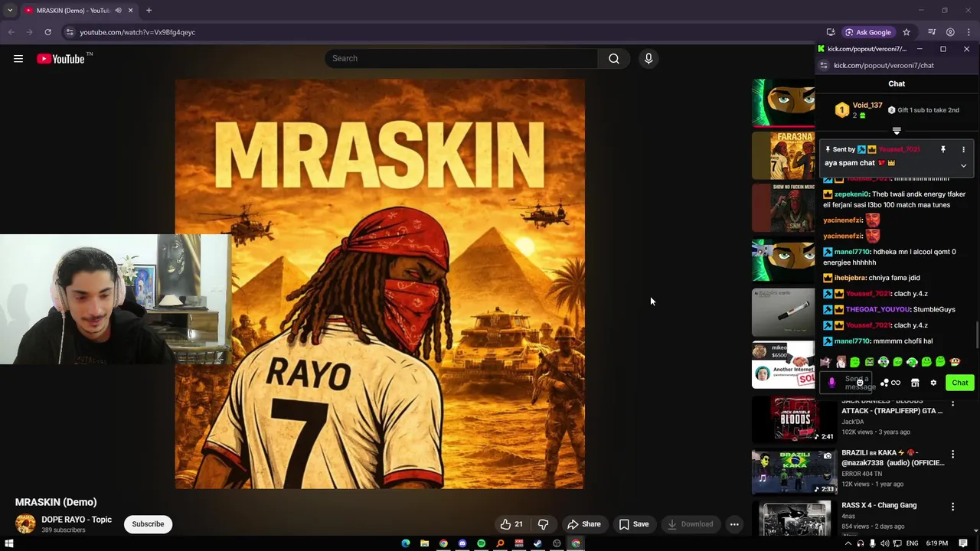Switch the ENG input language
This screenshot has width=980, height=551.
point(911,543)
